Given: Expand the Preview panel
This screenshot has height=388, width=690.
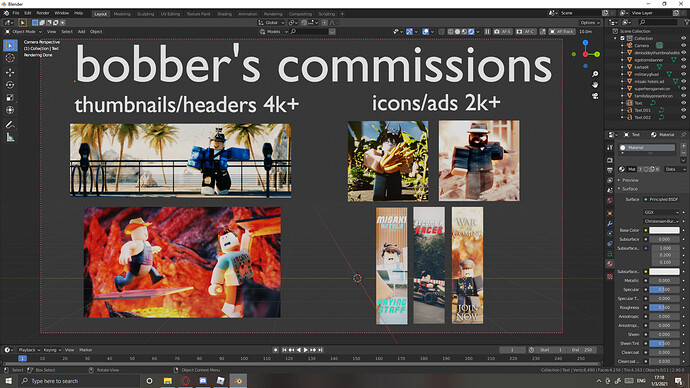Looking at the screenshot, I should coord(630,180).
